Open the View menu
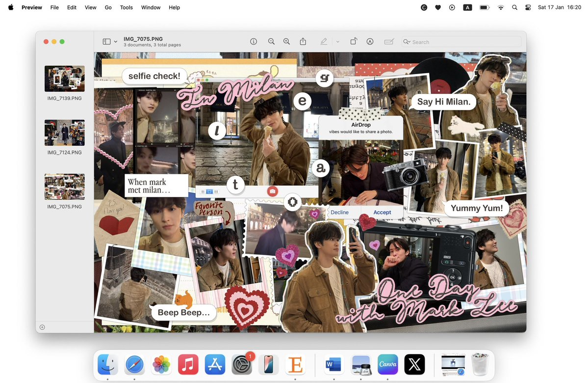This screenshot has height=383, width=588. [90, 7]
